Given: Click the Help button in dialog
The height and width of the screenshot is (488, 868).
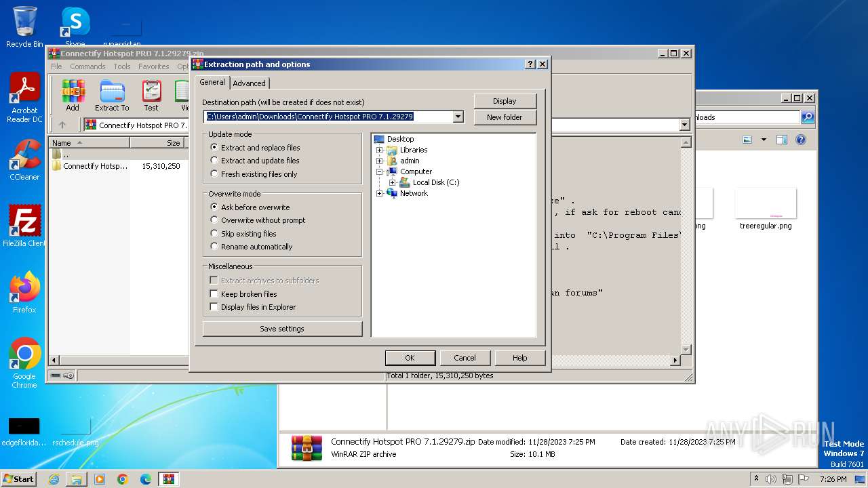Looking at the screenshot, I should [519, 358].
